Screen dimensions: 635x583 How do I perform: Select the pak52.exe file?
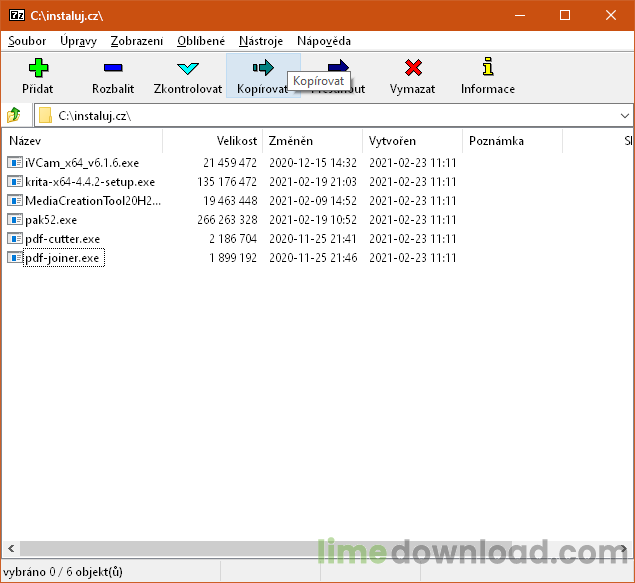[50, 220]
